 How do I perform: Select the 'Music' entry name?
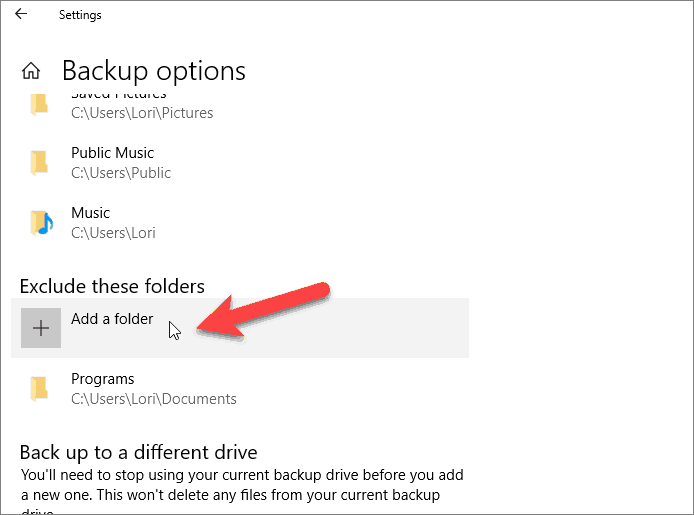coord(90,213)
